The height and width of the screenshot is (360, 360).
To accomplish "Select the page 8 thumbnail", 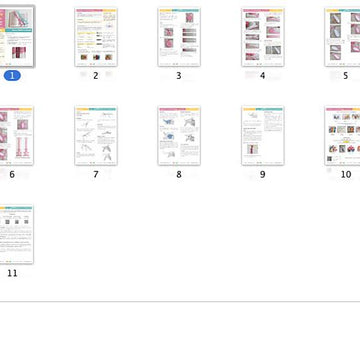I will (179, 136).
